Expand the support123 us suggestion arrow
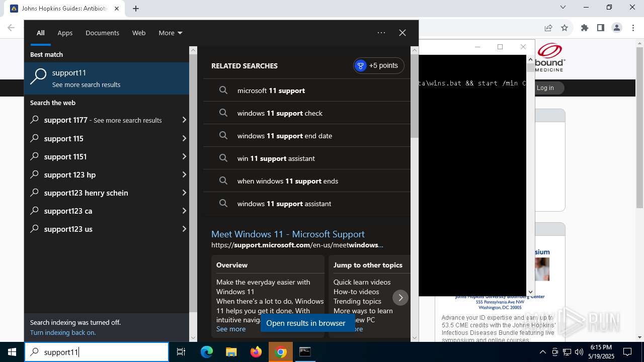Viewport: 644px width, 362px height. click(x=184, y=229)
